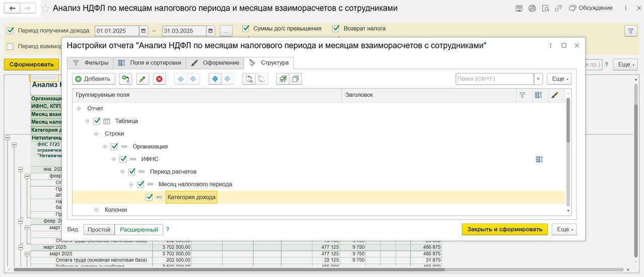
Task: Click the Сформировать button in main window
Action: tap(31, 64)
